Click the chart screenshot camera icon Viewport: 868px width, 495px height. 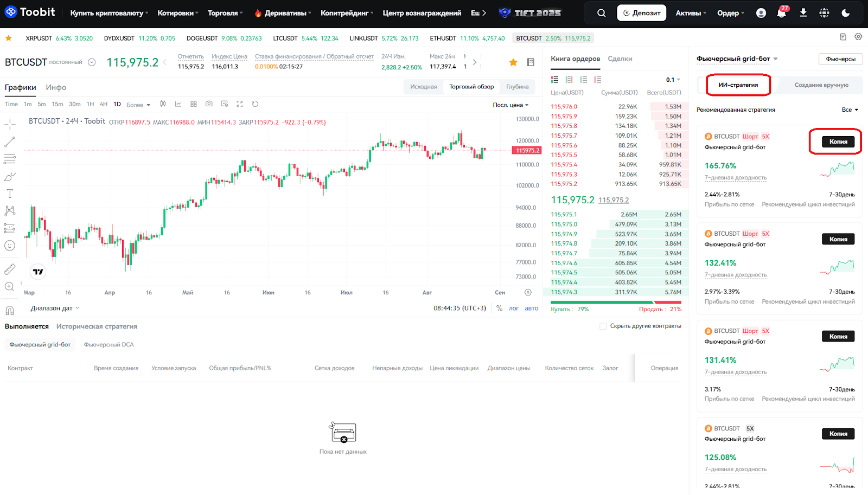(x=209, y=104)
